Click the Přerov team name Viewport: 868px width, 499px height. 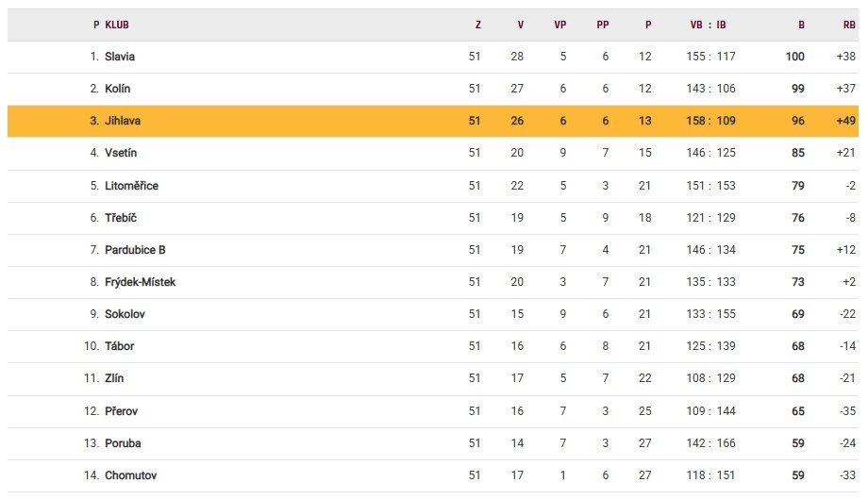click(x=121, y=411)
